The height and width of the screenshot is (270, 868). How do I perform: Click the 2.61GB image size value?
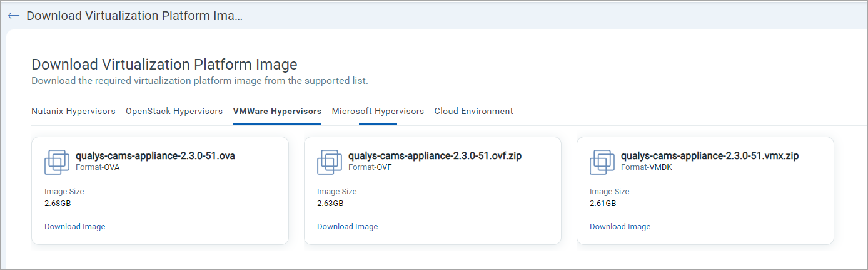click(x=603, y=204)
